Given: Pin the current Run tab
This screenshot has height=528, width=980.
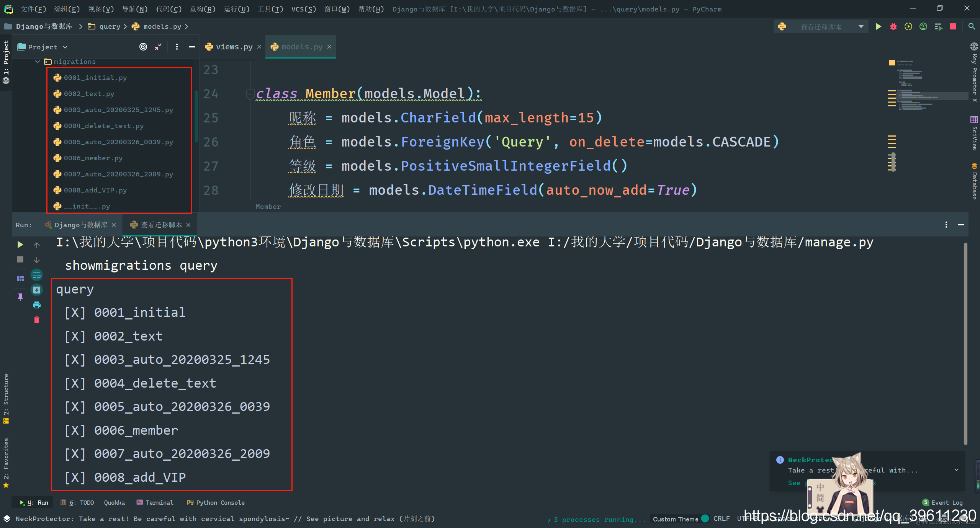Looking at the screenshot, I should [x=20, y=297].
